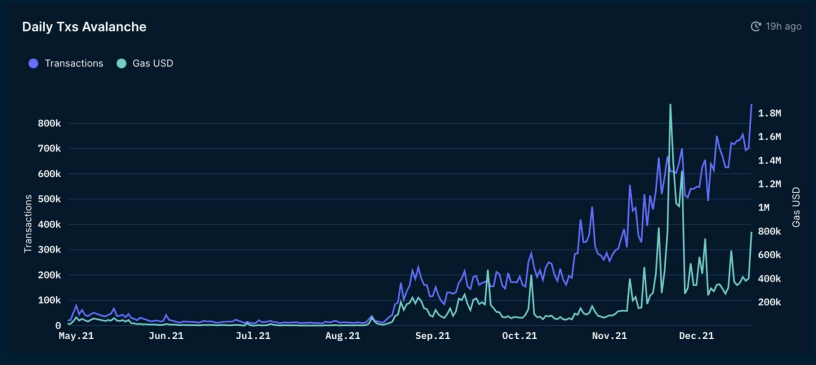Image resolution: width=816 pixels, height=365 pixels.
Task: Click the Daily Txs Avalanche title
Action: click(x=84, y=27)
